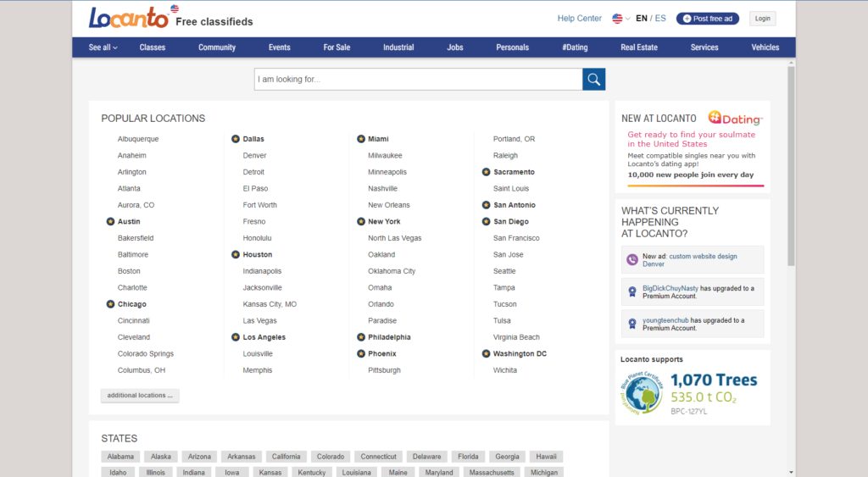Click the star icon beside Sacramento
Screen dimensions: 868x477
pyautogui.click(x=486, y=172)
